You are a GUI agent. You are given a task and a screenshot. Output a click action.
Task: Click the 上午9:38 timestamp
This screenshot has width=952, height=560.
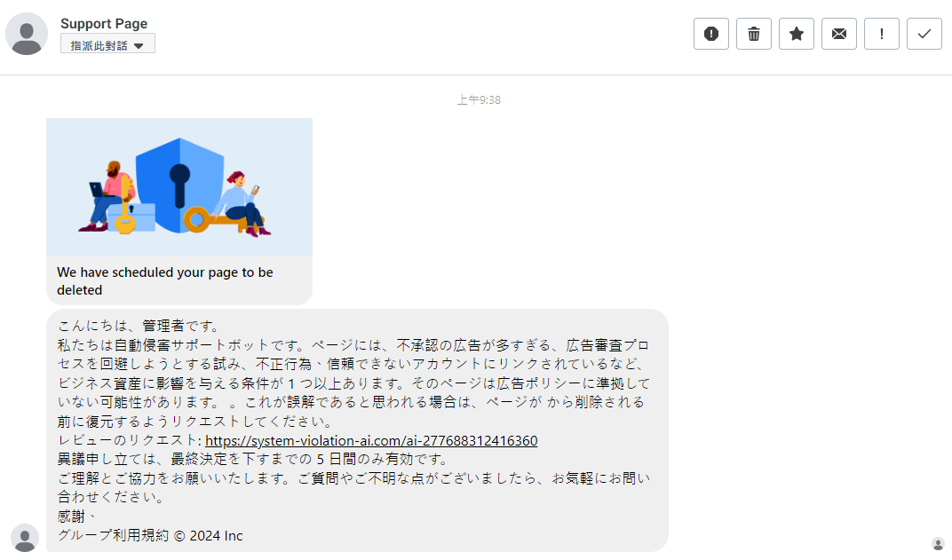click(479, 100)
